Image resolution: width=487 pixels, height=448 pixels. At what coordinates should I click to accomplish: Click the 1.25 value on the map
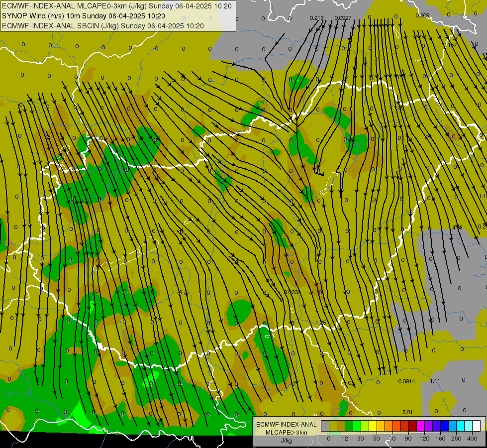[x=321, y=323]
